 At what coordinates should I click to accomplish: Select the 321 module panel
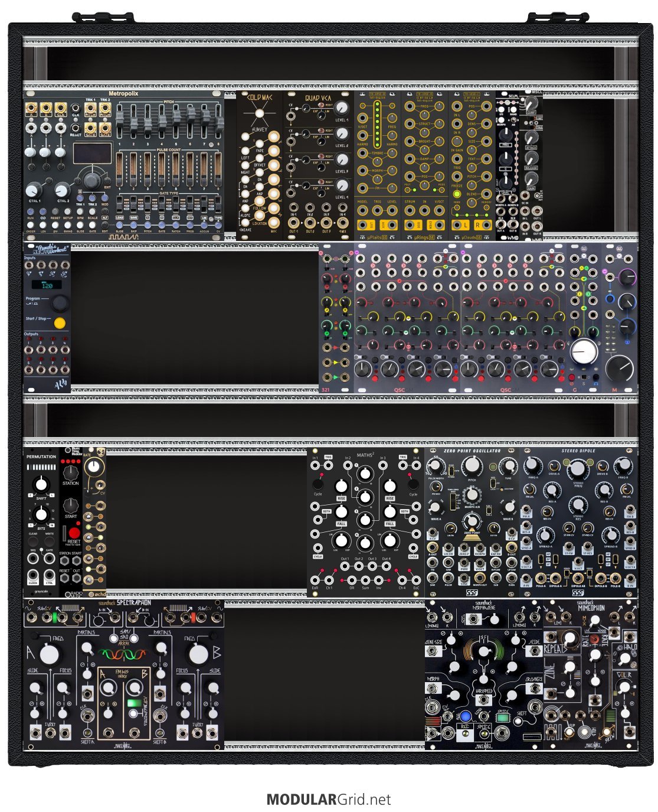336,318
